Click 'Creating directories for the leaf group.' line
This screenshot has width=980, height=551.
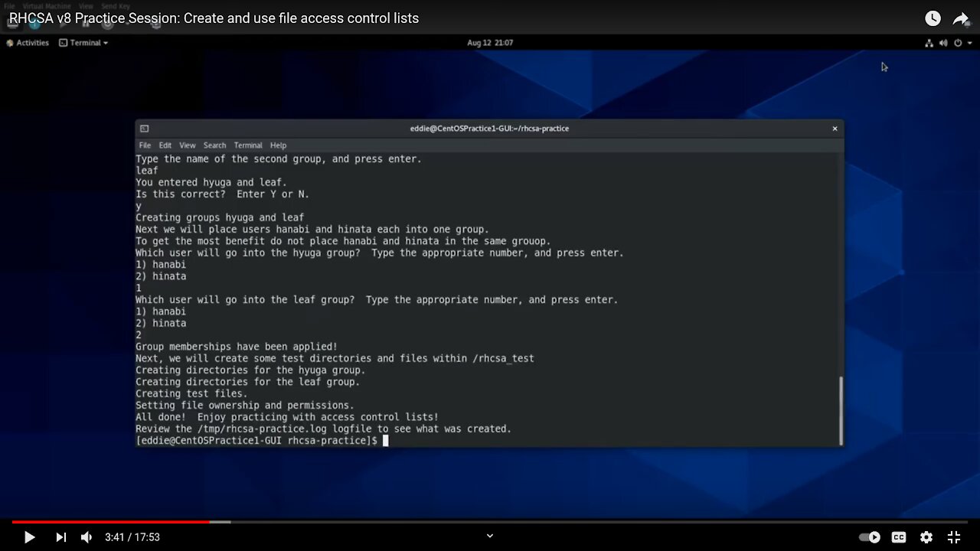247,382
